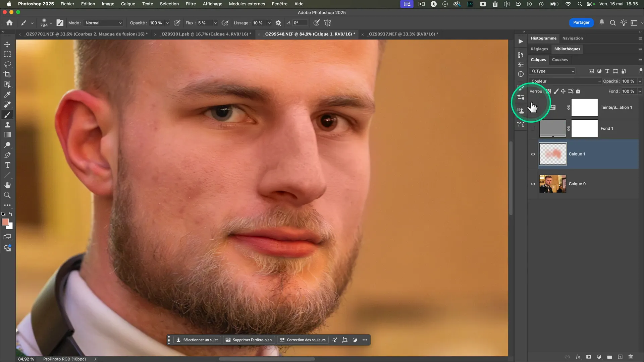This screenshot has width=644, height=362.
Task: Create new group folder icon
Action: (x=609, y=357)
